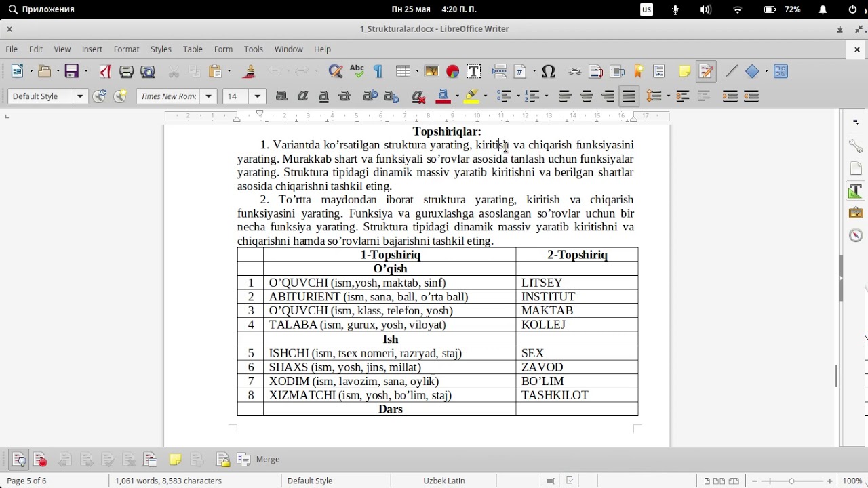The height and width of the screenshot is (488, 868).
Task: Click the Export as PDF icon
Action: (x=105, y=71)
